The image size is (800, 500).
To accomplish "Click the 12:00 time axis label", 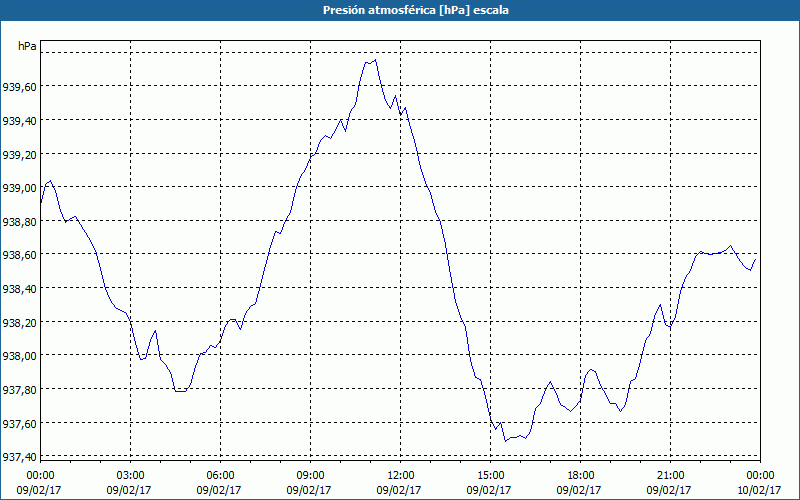I will pos(401,476).
